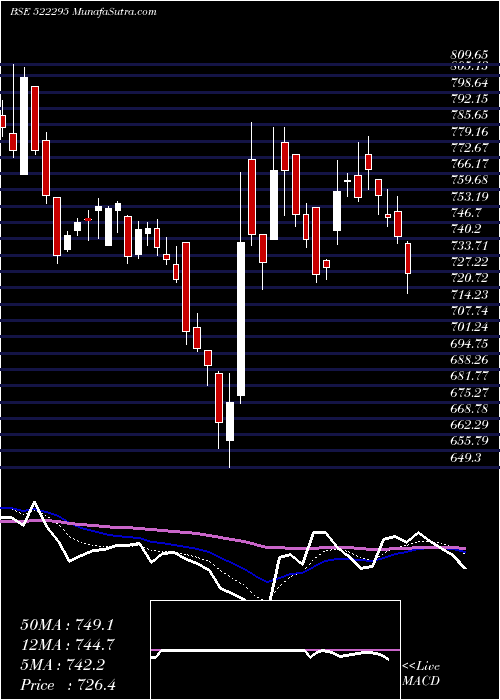Viewport: 500px width, 700px height.
Task: Click the 681.77 price axis label
Action: click(x=469, y=376)
